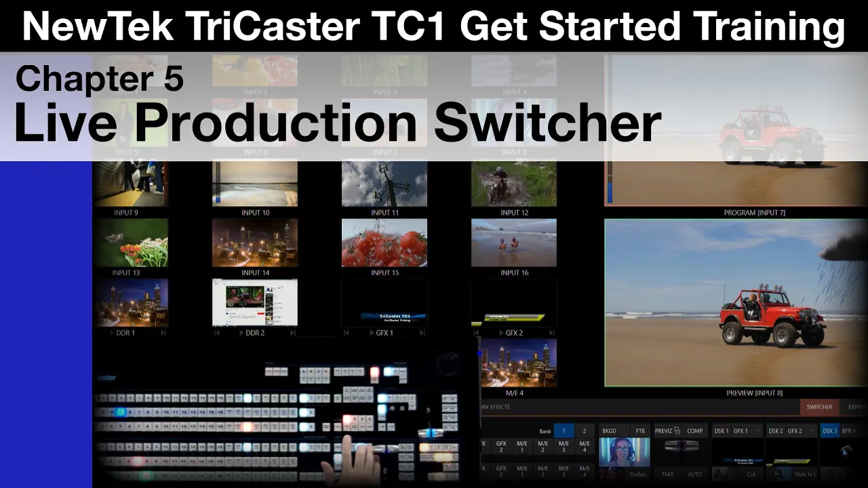Toggle the DSK 2 delegate
The height and width of the screenshot is (488, 868).
click(x=776, y=431)
